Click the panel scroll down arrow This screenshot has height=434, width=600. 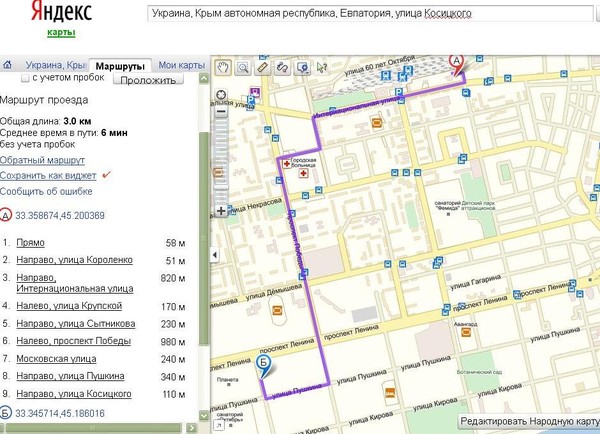(x=204, y=416)
